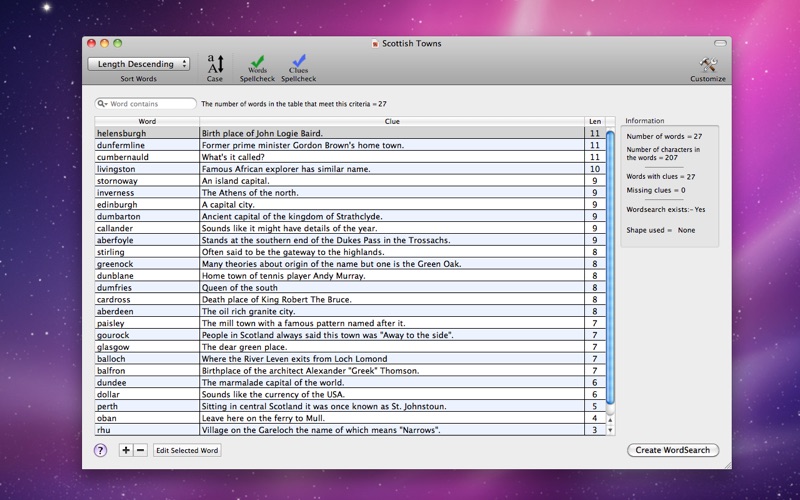
Task: Add a new word with plus button
Action: pos(126,450)
